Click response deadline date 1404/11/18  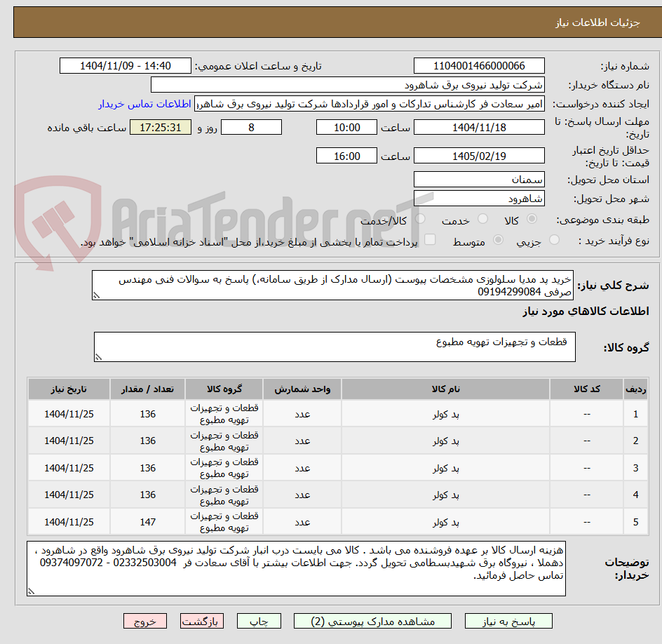pyautogui.click(x=479, y=127)
